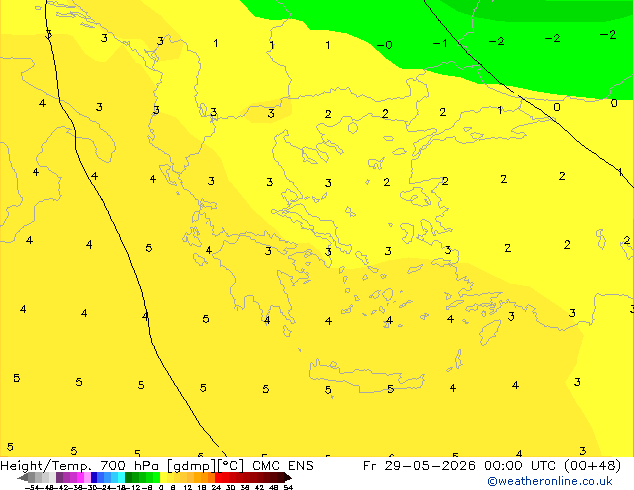Click the -1 temperature value on the map
Image resolution: width=634 pixels, height=490 pixels.
point(440,43)
